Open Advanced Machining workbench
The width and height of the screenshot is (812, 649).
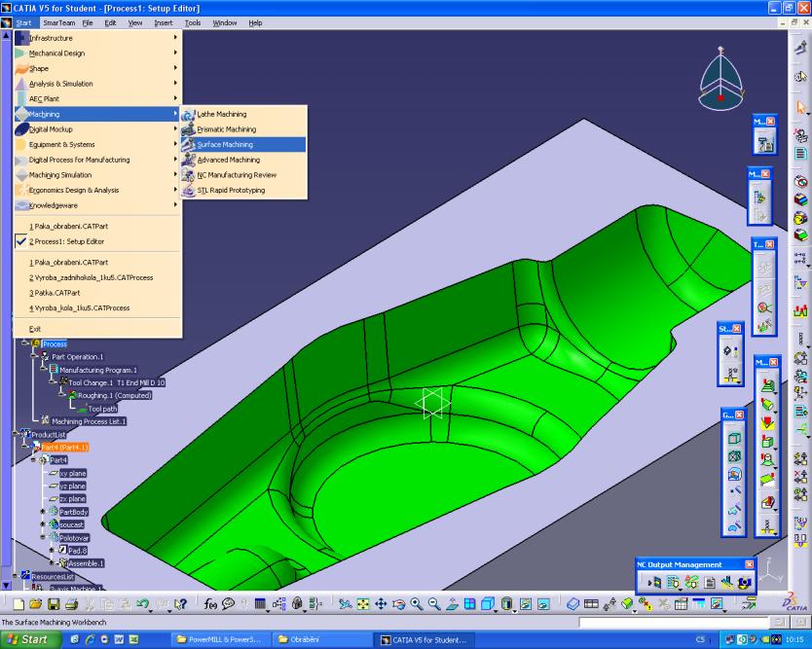pyautogui.click(x=243, y=160)
